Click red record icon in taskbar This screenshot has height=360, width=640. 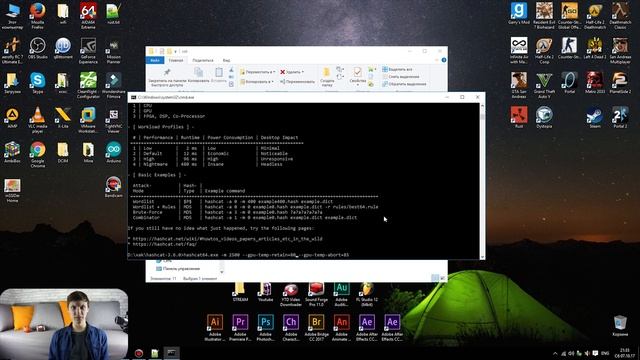(x=139, y=353)
